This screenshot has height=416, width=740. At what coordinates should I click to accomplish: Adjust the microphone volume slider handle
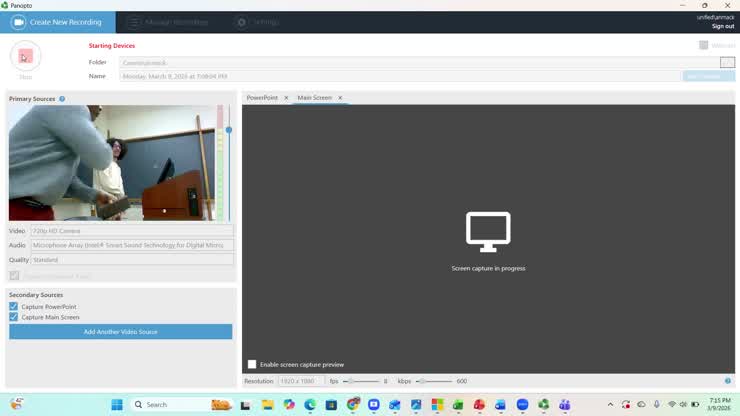coord(229,130)
